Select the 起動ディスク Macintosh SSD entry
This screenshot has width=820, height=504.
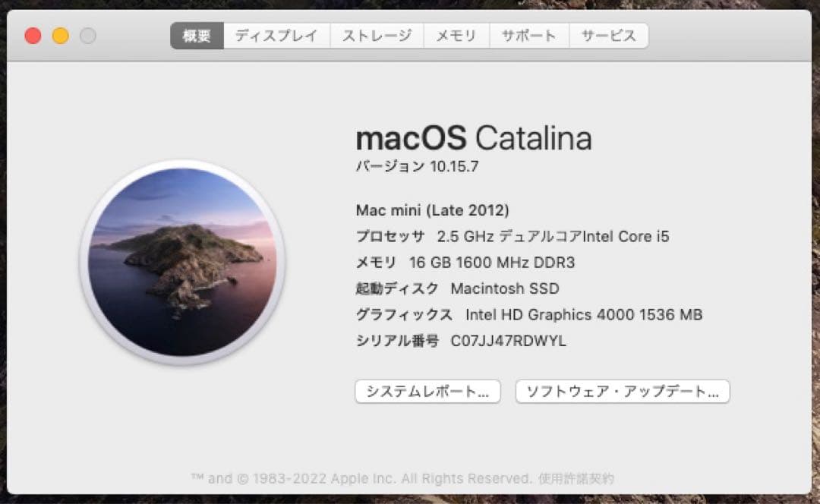tap(457, 288)
